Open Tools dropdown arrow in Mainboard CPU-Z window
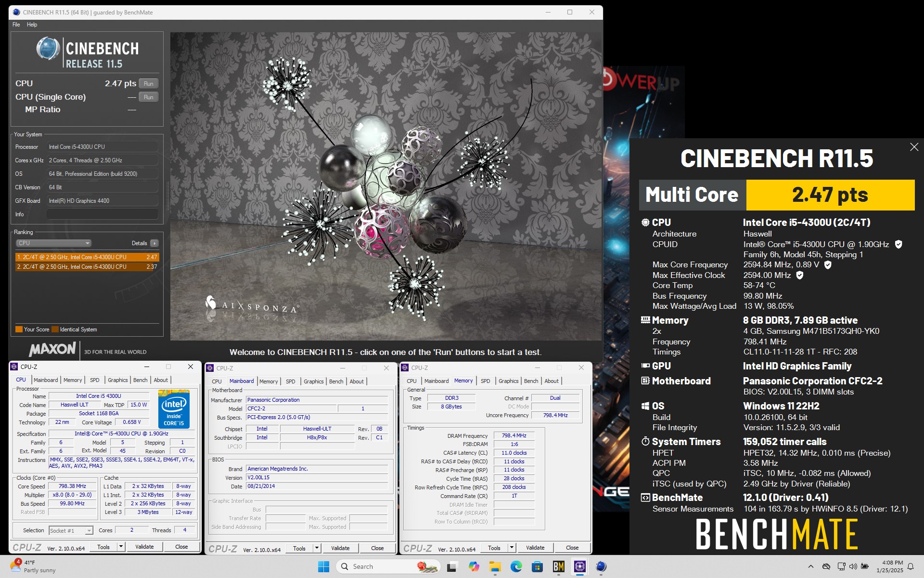This screenshot has height=578, width=924. click(317, 548)
